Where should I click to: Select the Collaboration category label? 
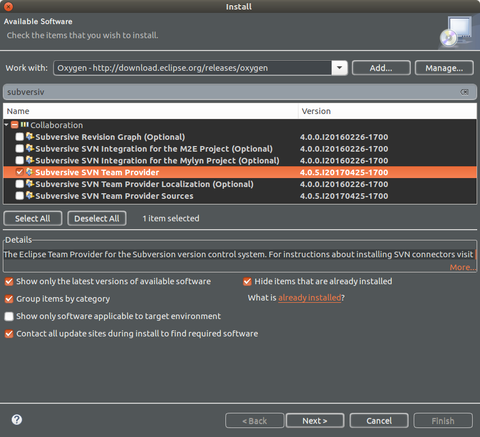(x=57, y=125)
